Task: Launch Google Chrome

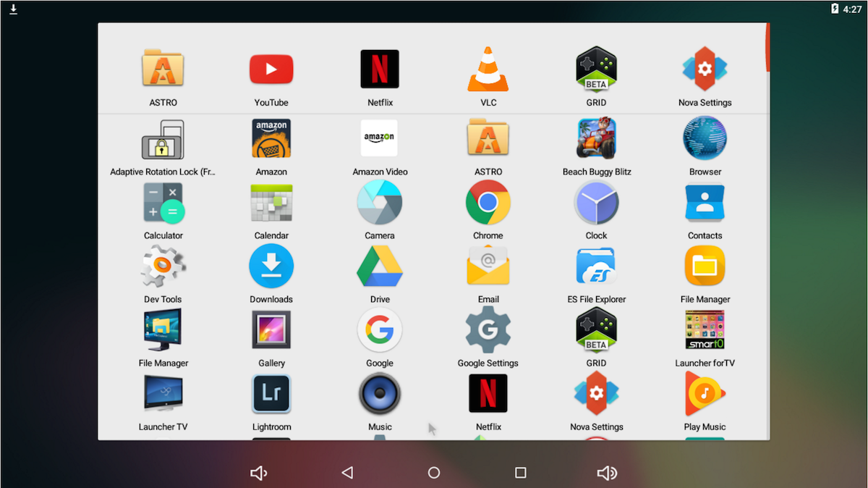Action: tap(488, 203)
